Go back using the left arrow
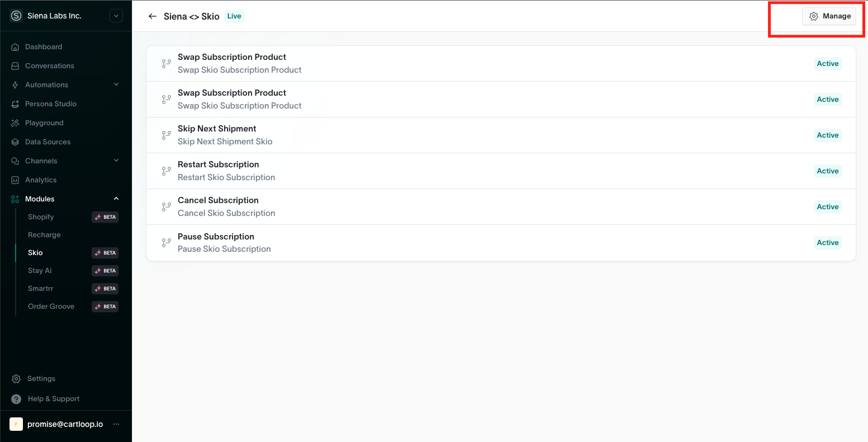The width and height of the screenshot is (868, 442). coord(152,16)
